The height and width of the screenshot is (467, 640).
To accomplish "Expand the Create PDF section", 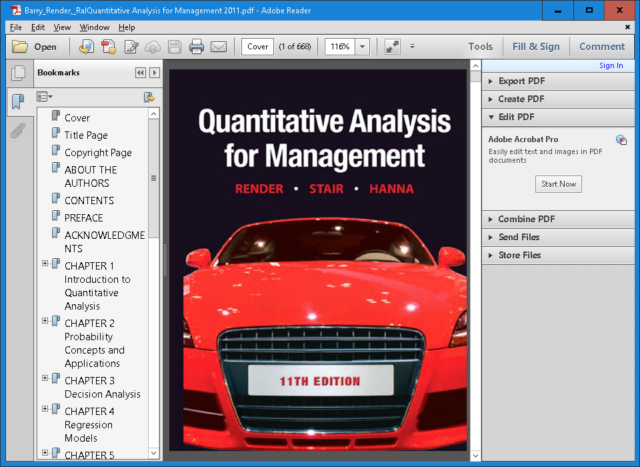I will point(558,99).
